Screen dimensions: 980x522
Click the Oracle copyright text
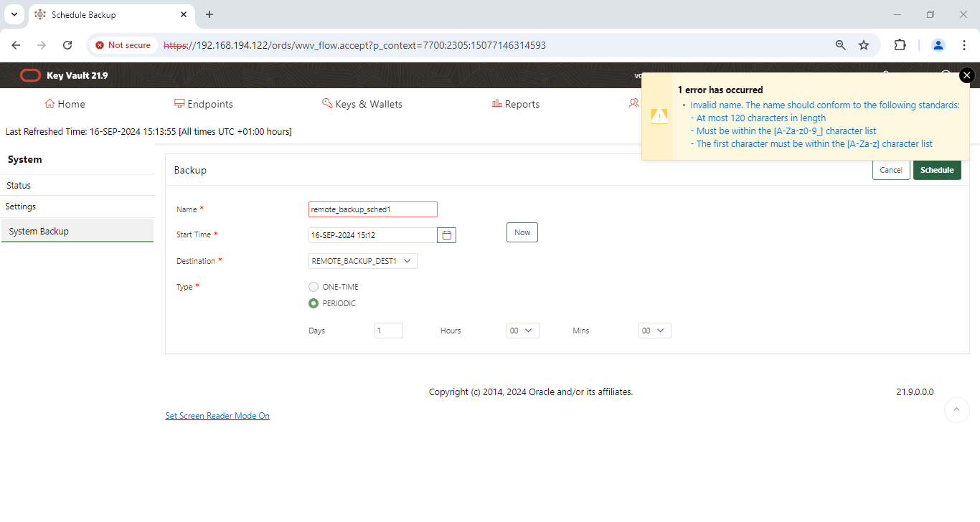click(x=531, y=392)
